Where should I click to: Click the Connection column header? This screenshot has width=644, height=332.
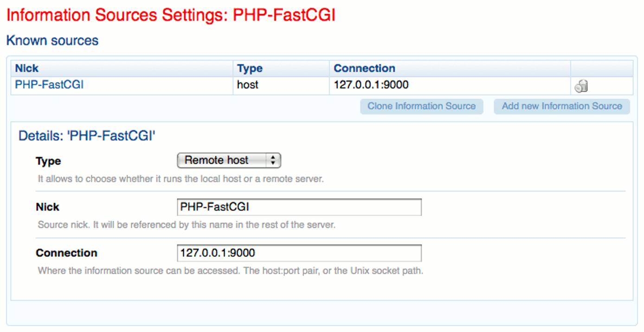364,68
